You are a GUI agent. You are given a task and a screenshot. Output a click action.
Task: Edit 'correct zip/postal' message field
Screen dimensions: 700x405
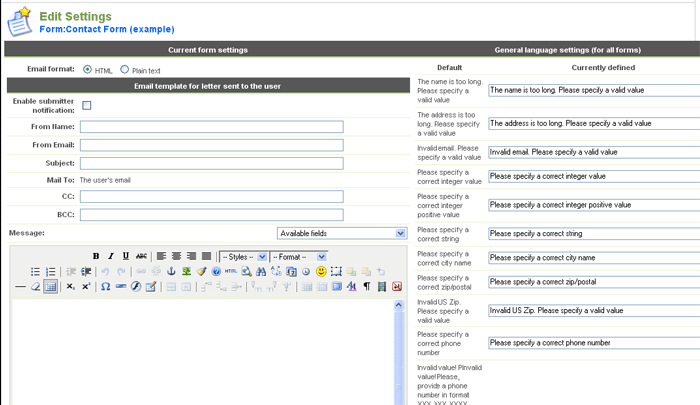(x=594, y=282)
